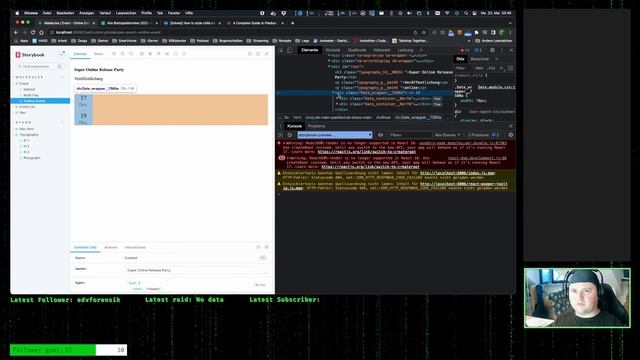The width and height of the screenshot is (640, 360).
Task: Click the Super Online Release Party name field
Action: tap(196, 270)
